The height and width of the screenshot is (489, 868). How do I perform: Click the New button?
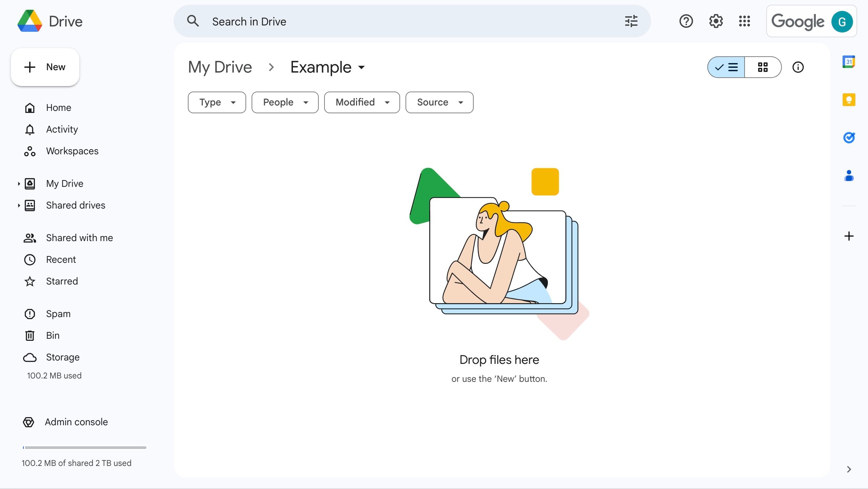(45, 67)
